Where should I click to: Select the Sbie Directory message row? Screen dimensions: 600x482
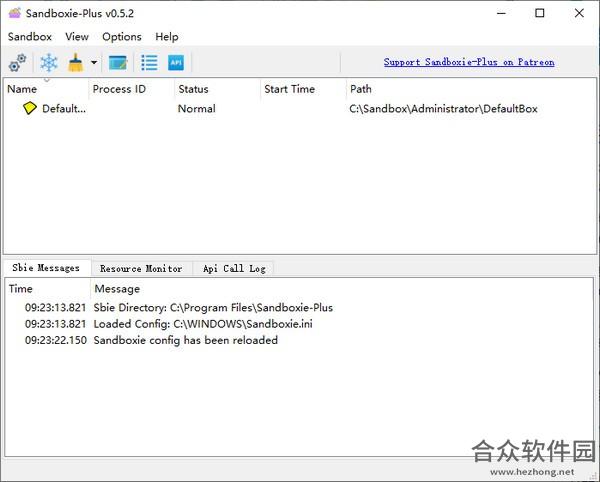213,308
